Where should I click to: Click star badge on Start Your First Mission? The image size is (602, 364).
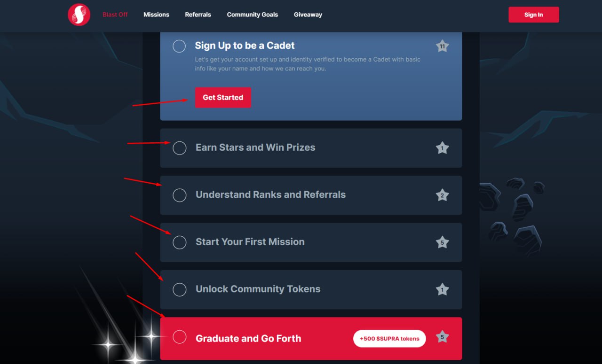tap(442, 243)
